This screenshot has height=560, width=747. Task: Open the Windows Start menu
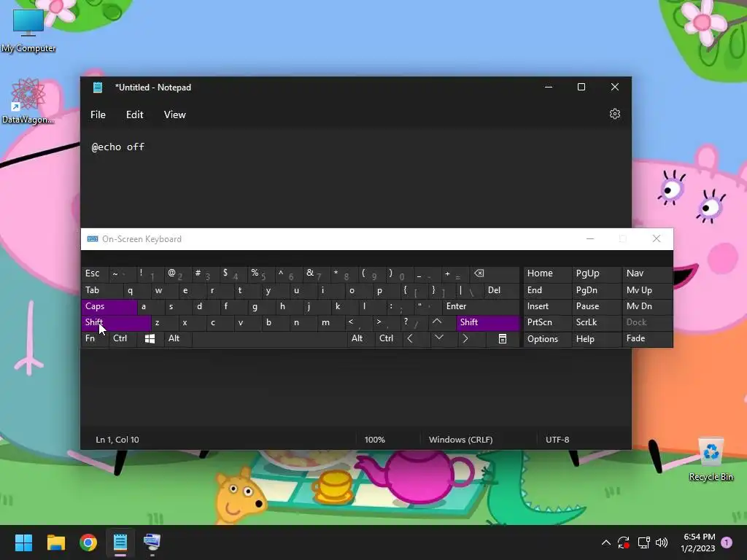click(23, 542)
